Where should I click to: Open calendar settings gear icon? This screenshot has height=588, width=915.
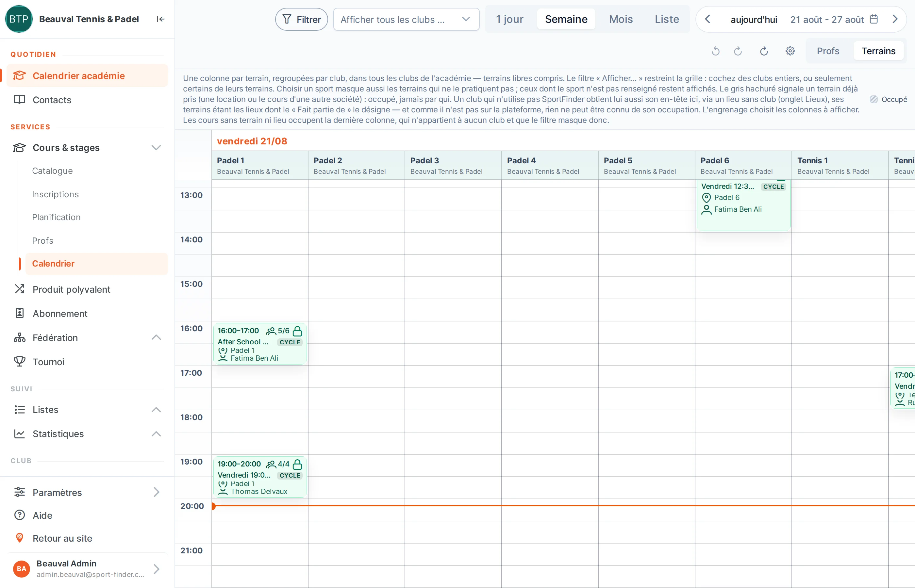790,51
